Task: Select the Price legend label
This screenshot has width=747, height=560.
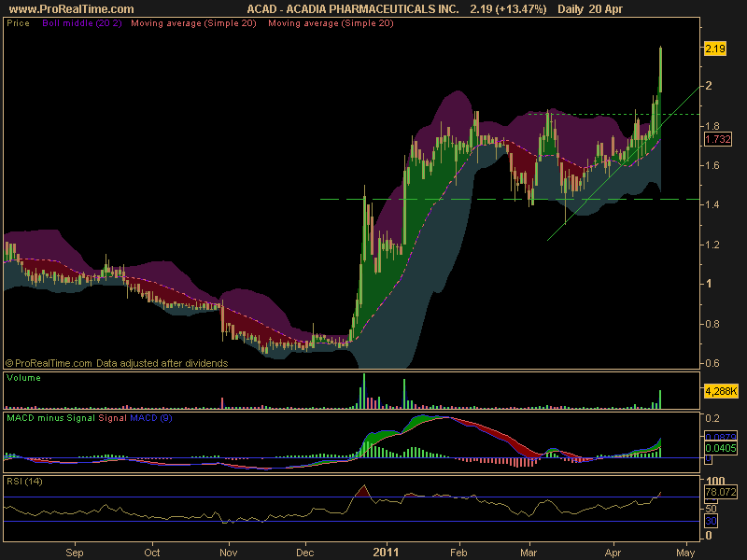Action: [18, 23]
